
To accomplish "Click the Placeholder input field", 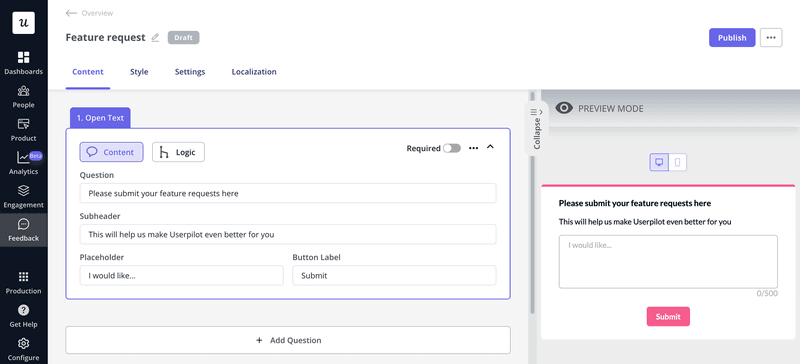I will pos(181,275).
